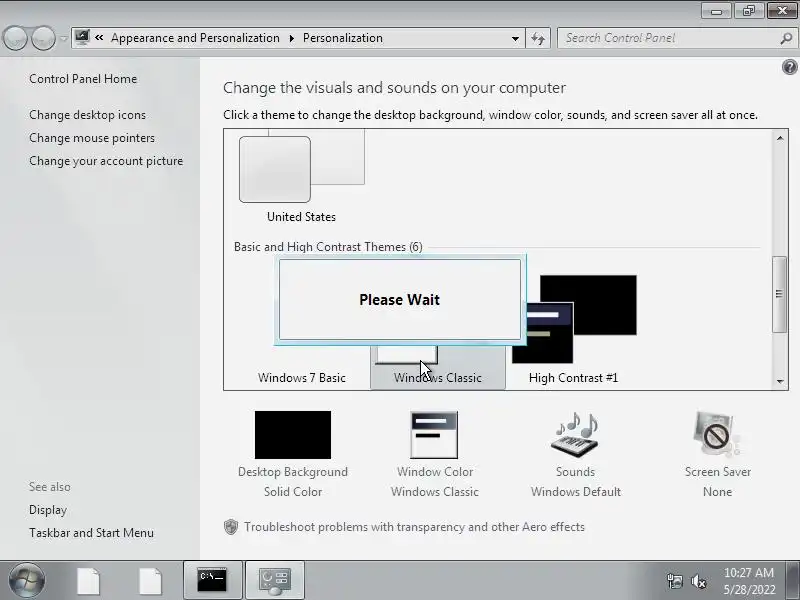The width and height of the screenshot is (800, 600).
Task: Select the Personalization breadcrumb segment
Action: [342, 38]
